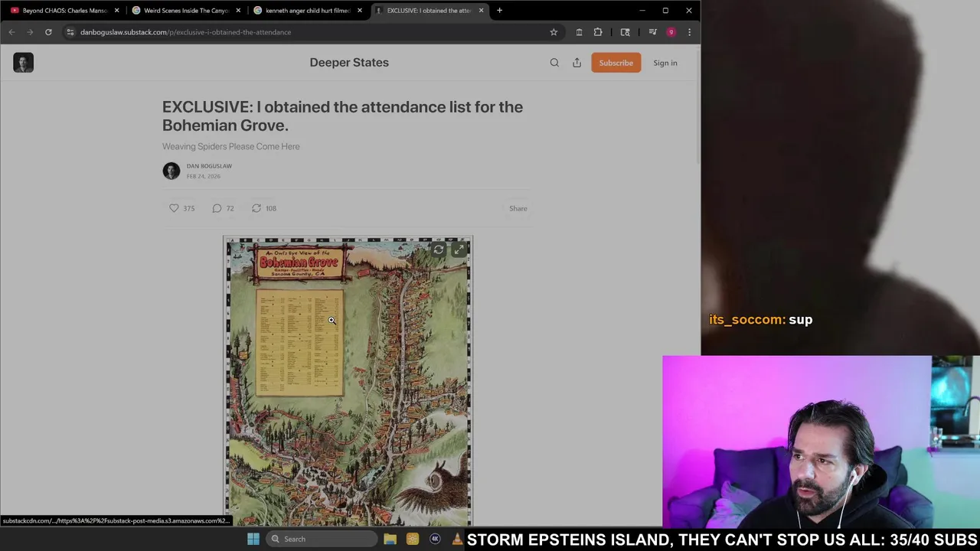This screenshot has width=980, height=551.
Task: Open the Windows Start menu
Action: 253,539
